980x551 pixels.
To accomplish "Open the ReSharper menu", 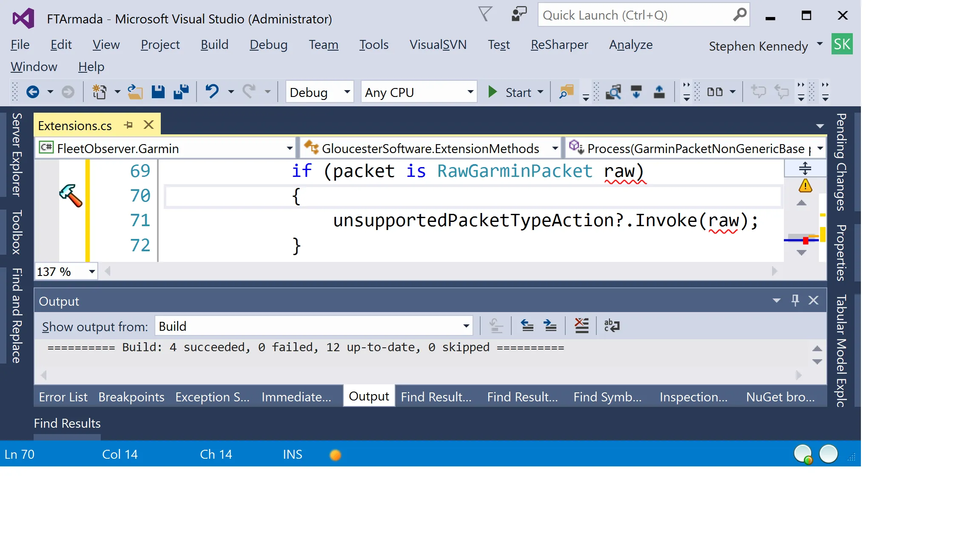I will pyautogui.click(x=559, y=45).
